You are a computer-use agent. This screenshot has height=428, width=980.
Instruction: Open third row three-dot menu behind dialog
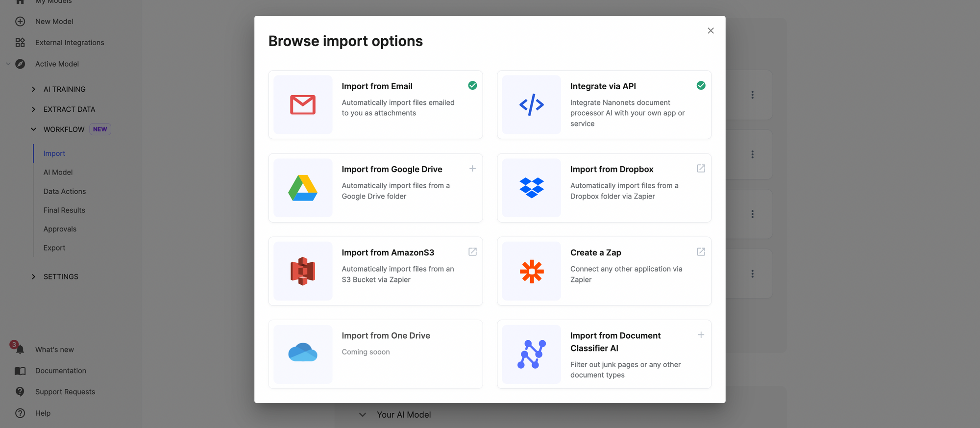pos(753,214)
